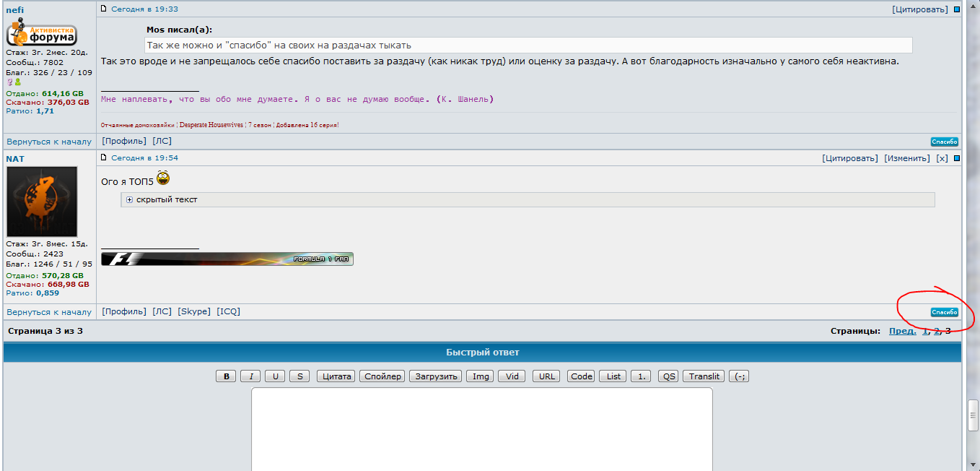Click [Цитировать] on nefi's post
The height and width of the screenshot is (471, 980).
tap(920, 9)
